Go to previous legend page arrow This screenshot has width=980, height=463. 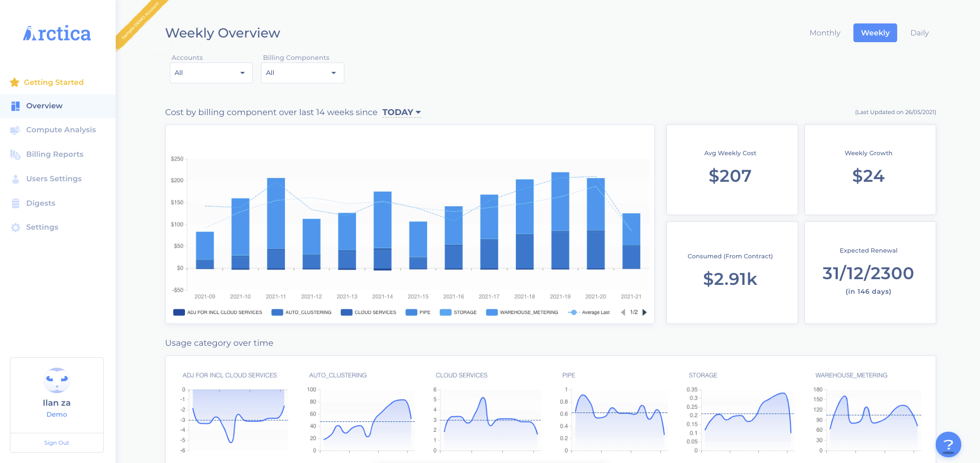click(623, 312)
